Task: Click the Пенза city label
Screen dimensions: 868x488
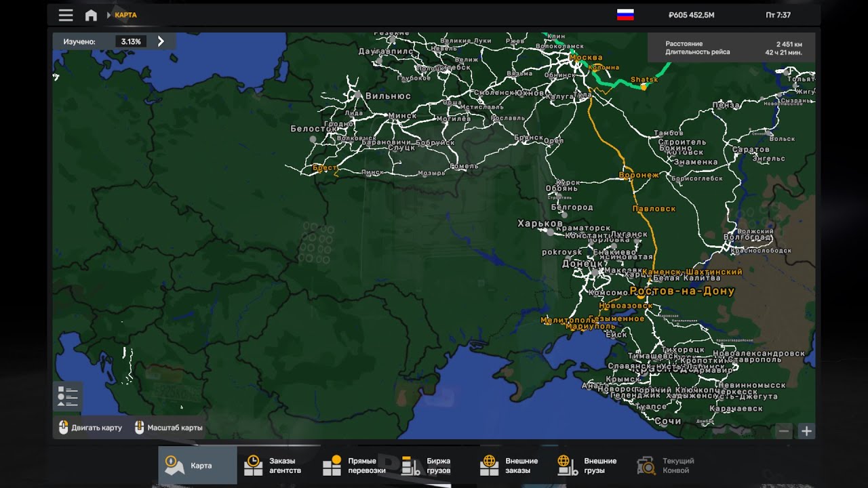Action: (726, 105)
